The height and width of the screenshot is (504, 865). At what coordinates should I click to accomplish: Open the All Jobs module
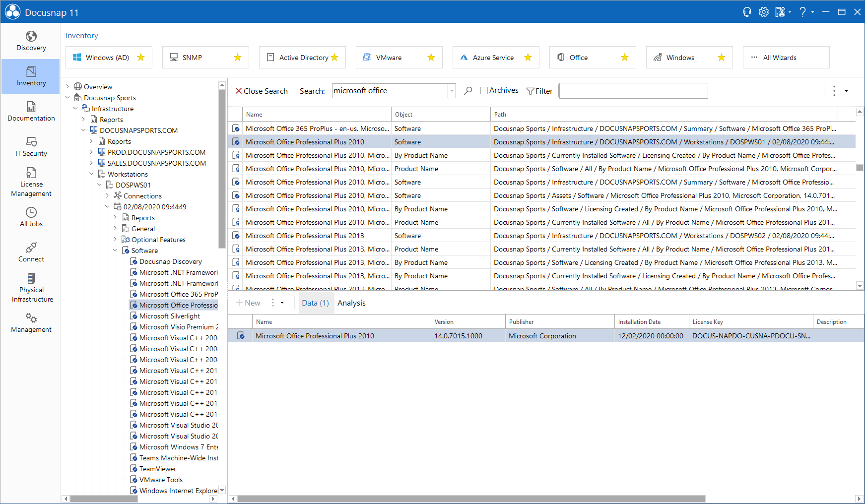[x=31, y=217]
